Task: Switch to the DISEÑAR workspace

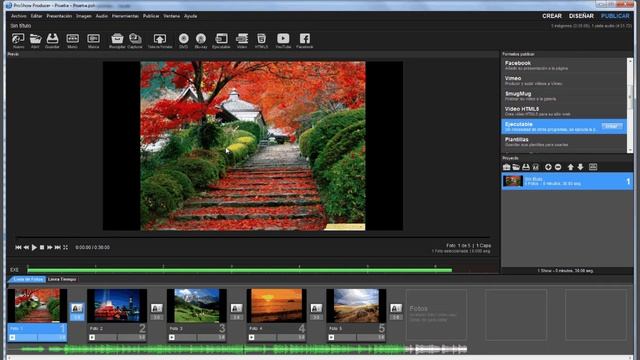Action: tap(581, 16)
